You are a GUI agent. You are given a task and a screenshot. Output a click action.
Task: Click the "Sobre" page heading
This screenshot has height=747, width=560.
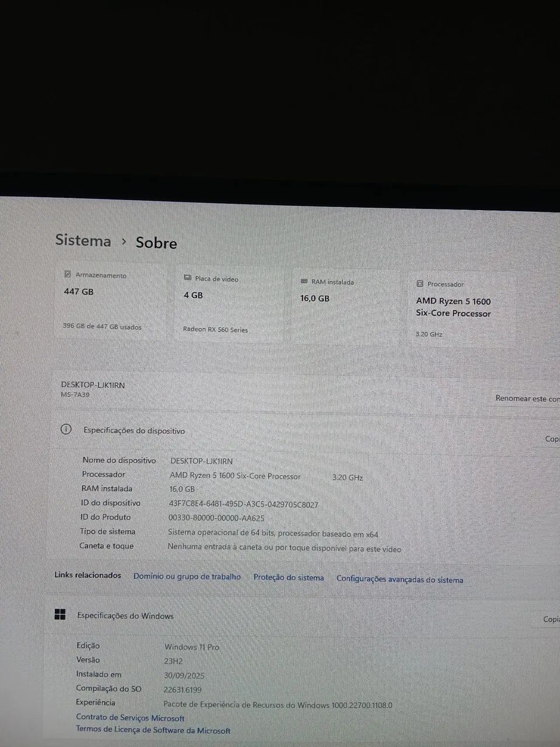156,243
